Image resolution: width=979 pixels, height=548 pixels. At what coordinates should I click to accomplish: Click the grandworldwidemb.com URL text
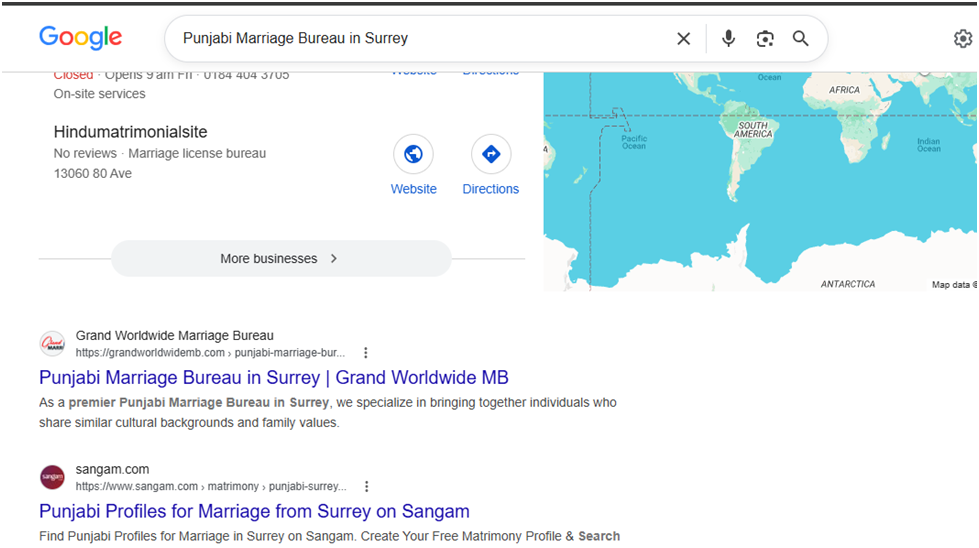click(x=210, y=353)
